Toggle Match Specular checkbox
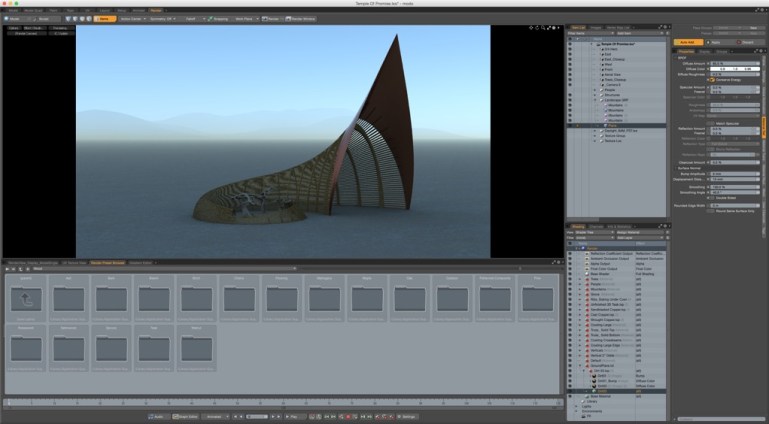 coord(711,124)
